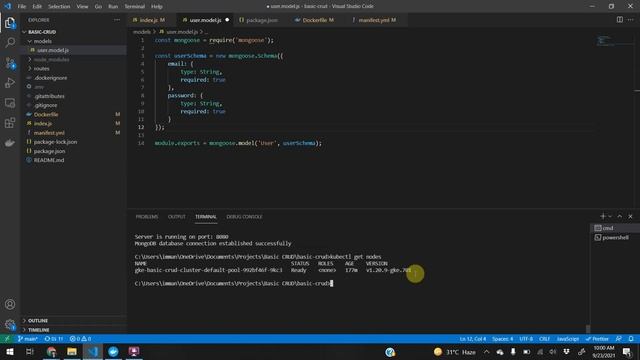The height and width of the screenshot is (360, 640).
Task: Open the Accounts menu in the activity bar
Action: click(x=10, y=304)
